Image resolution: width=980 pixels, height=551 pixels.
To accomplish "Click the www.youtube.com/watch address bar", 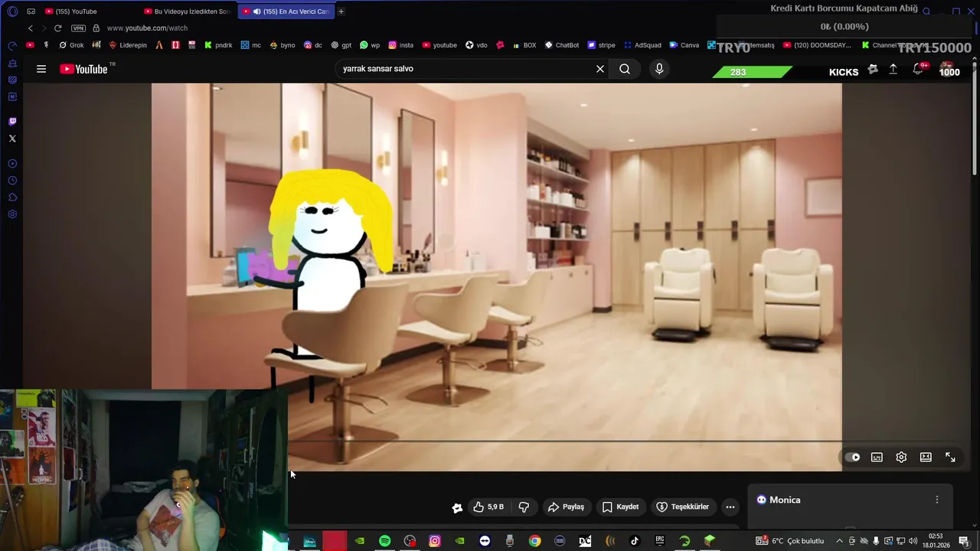I will [x=147, y=28].
